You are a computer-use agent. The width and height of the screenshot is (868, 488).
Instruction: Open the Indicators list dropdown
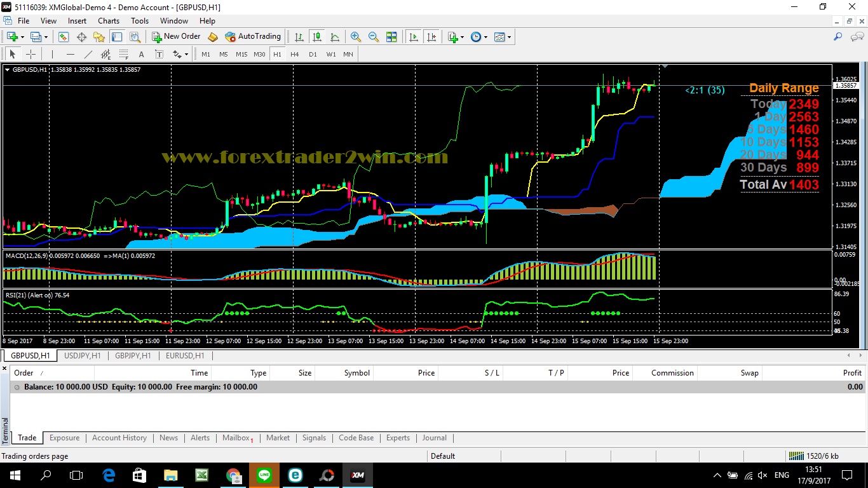(456, 37)
